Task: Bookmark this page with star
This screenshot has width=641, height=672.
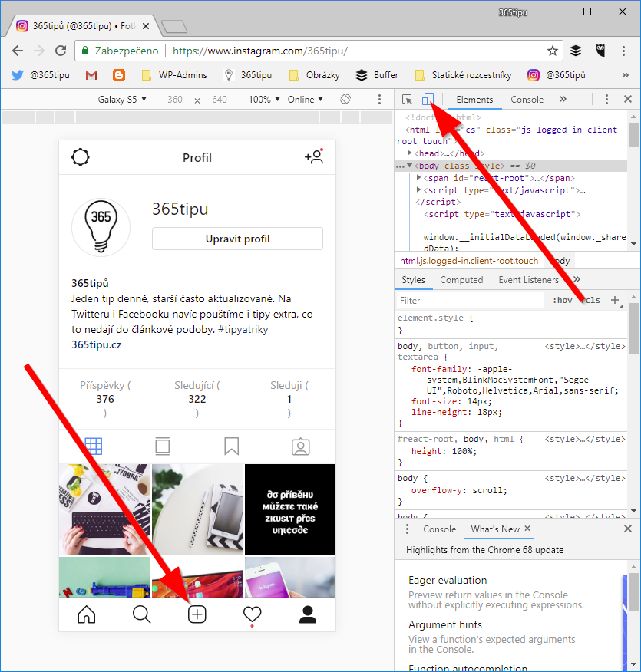Action: 553,51
